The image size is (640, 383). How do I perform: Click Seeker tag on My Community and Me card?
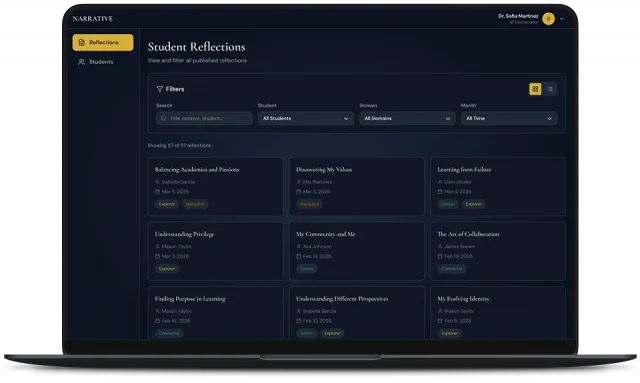[x=307, y=269]
